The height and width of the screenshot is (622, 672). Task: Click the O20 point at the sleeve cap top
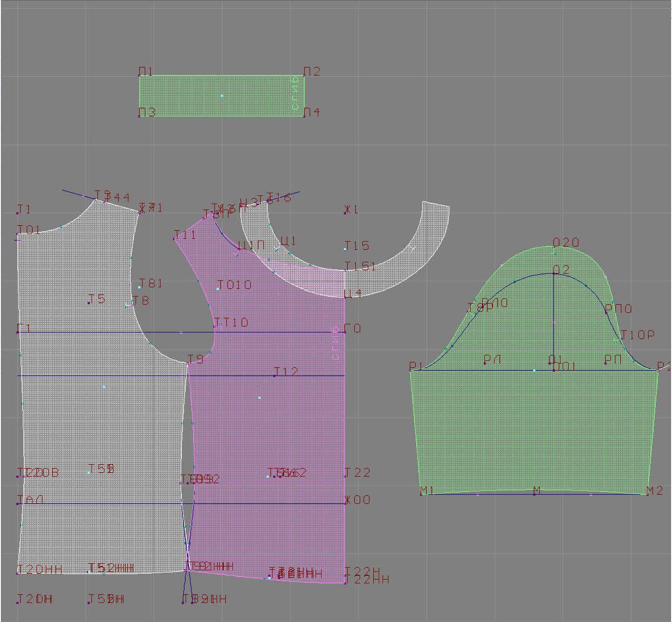click(x=555, y=253)
